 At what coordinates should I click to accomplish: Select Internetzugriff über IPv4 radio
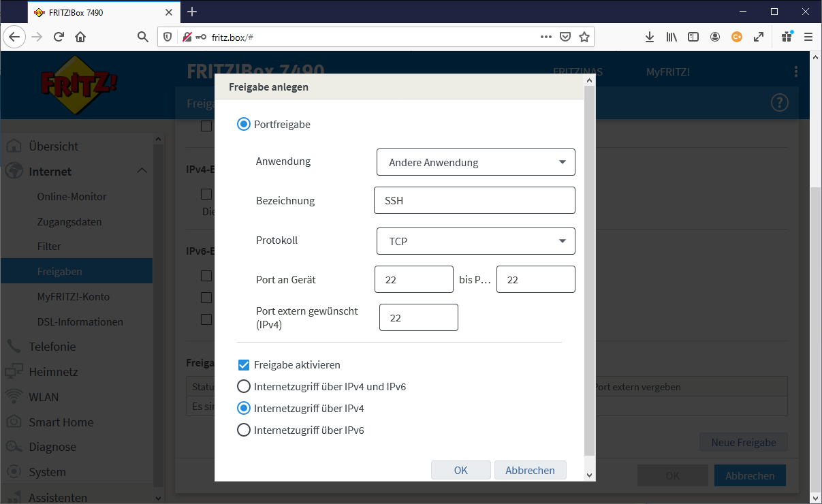tap(243, 409)
